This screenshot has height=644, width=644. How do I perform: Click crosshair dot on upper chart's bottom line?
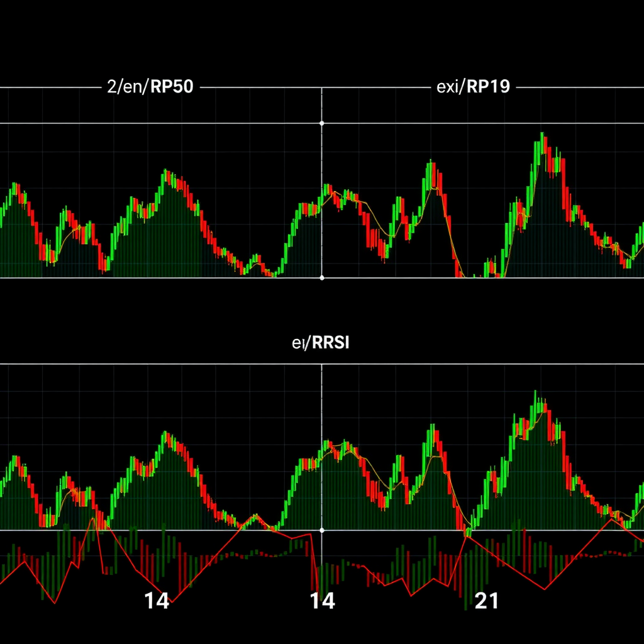click(x=321, y=277)
